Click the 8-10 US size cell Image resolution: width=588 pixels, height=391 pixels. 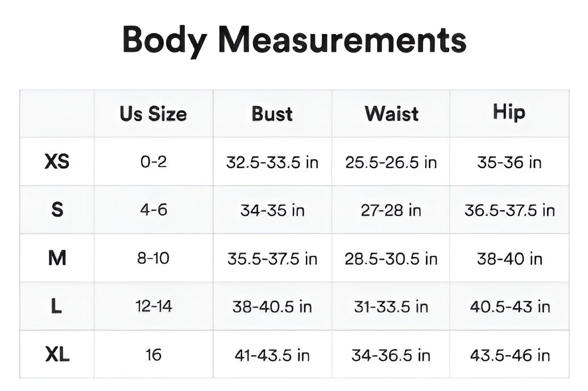coord(153,259)
